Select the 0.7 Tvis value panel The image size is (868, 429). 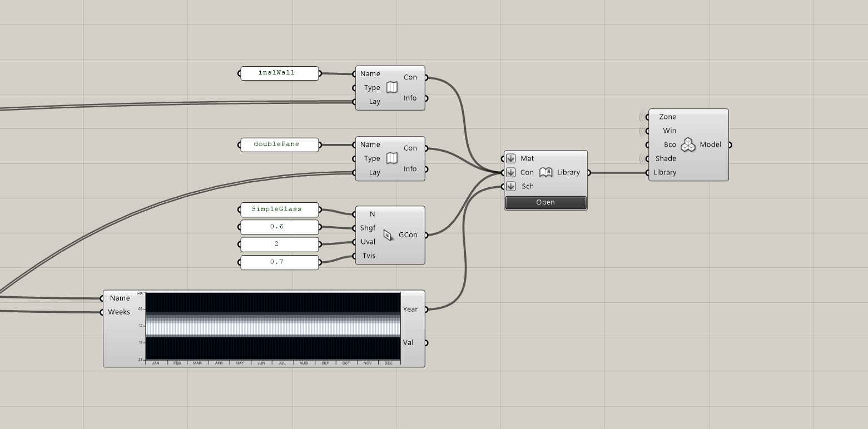tap(280, 262)
